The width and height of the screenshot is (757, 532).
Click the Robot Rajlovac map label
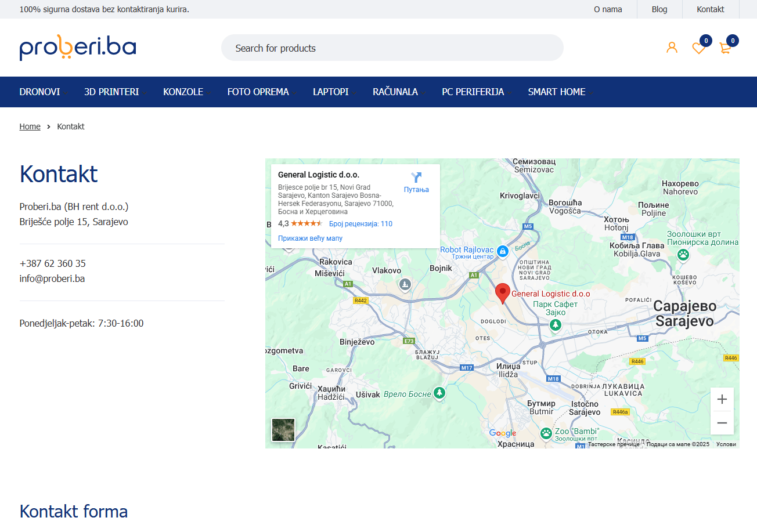[467, 250]
